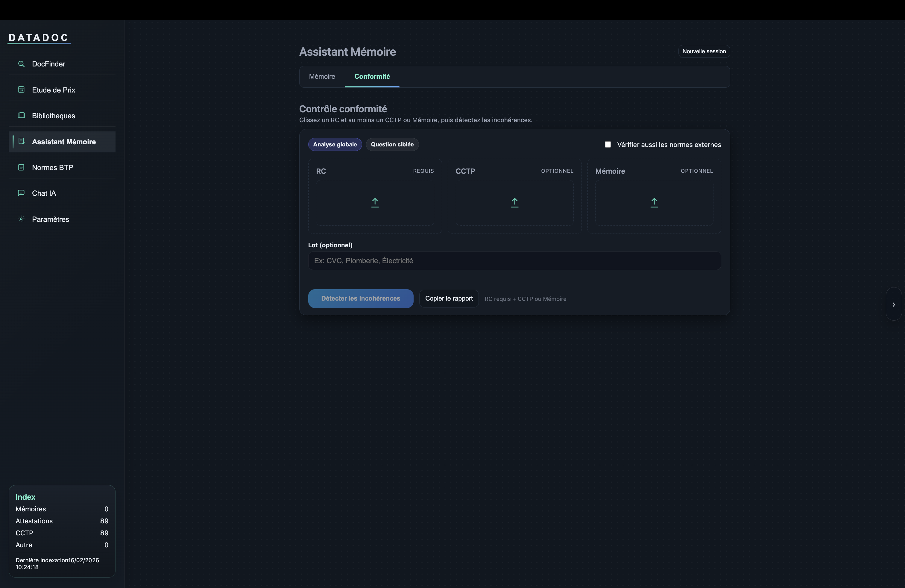The width and height of the screenshot is (905, 588).
Task: Click Copier le rapport button
Action: coord(449,298)
